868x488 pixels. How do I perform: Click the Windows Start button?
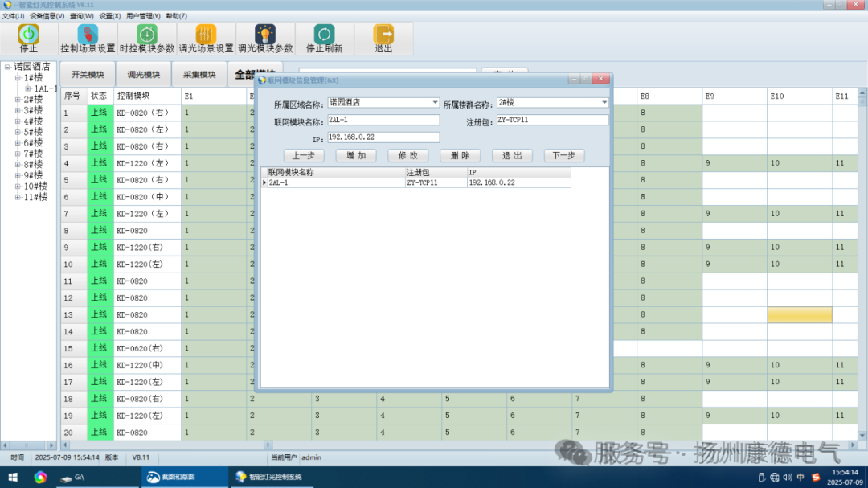pos(12,477)
